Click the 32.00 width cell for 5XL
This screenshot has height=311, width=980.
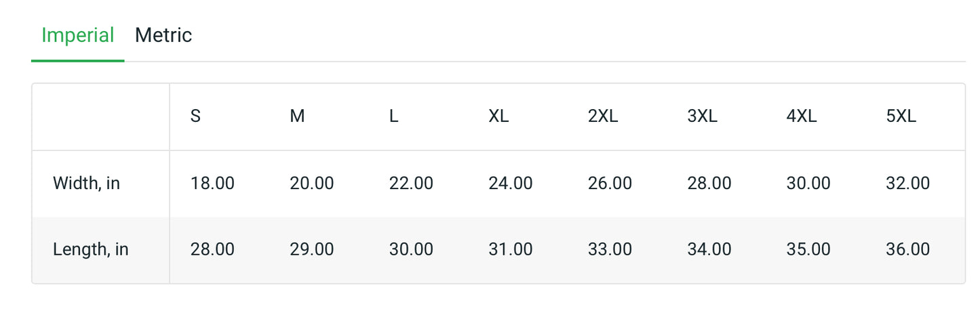[907, 183]
